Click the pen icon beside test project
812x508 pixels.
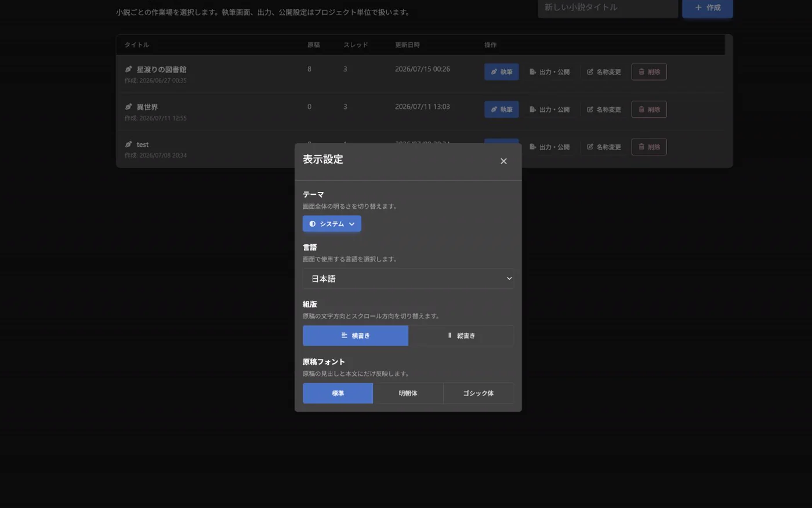click(128, 144)
